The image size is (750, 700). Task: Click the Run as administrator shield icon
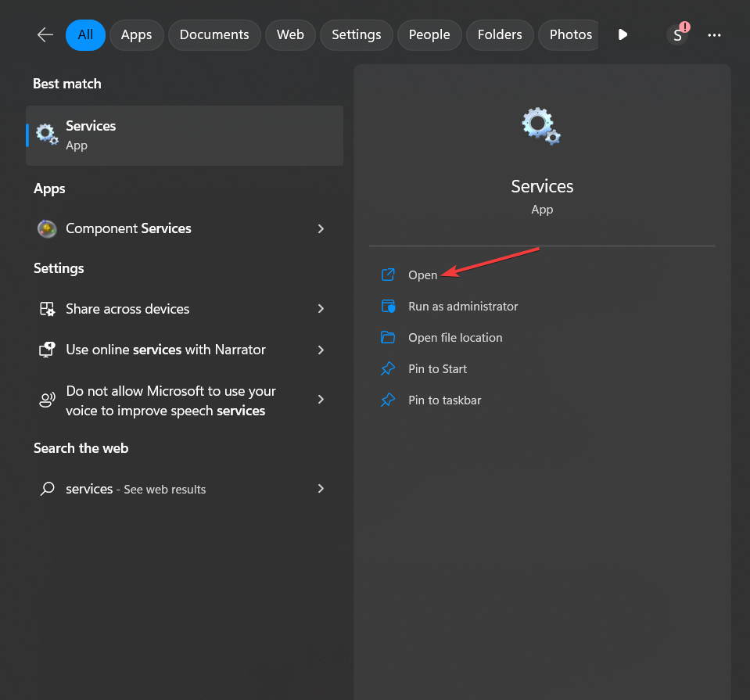[x=388, y=306]
